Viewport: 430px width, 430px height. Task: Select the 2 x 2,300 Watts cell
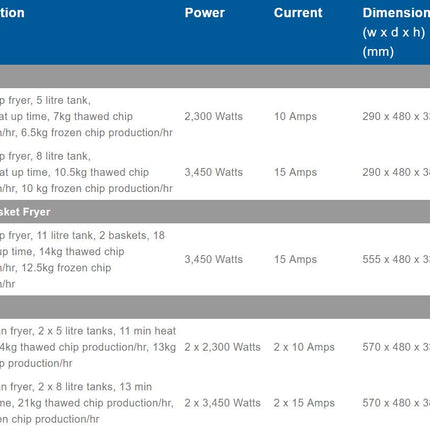pyautogui.click(x=222, y=347)
